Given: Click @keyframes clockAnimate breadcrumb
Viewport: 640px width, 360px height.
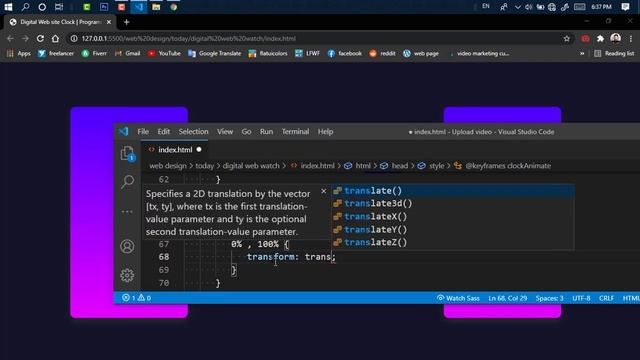Looking at the screenshot, I should 502,166.
